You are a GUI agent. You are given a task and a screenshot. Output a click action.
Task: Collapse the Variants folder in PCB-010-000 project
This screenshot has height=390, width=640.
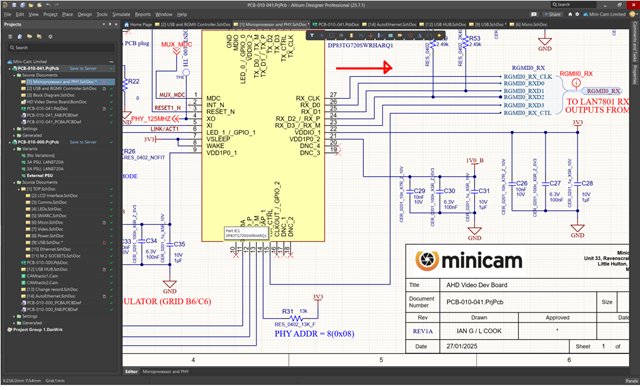[14, 149]
